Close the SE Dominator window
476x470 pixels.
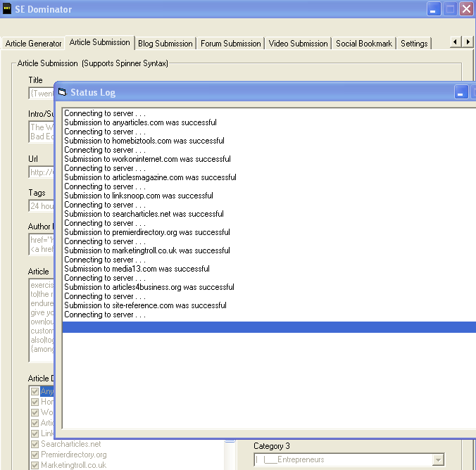pos(466,9)
